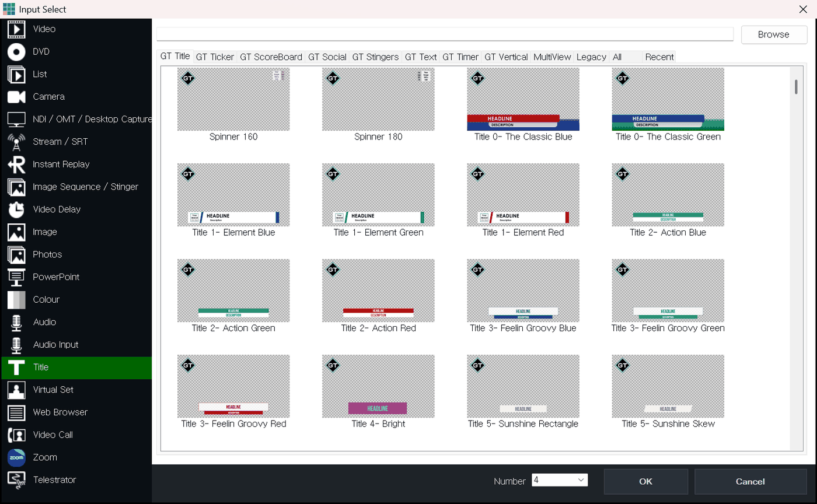
Task: Choose the Photos icon
Action: tap(16, 254)
